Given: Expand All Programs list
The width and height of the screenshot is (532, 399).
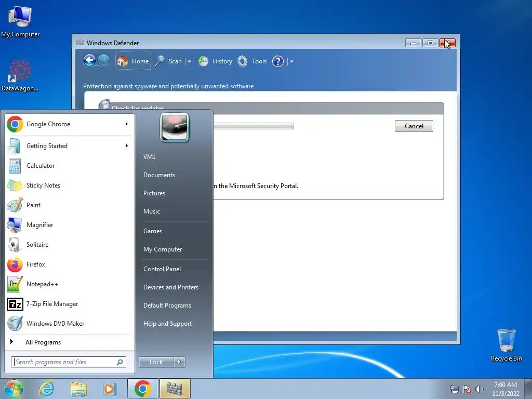Looking at the screenshot, I should [69, 342].
